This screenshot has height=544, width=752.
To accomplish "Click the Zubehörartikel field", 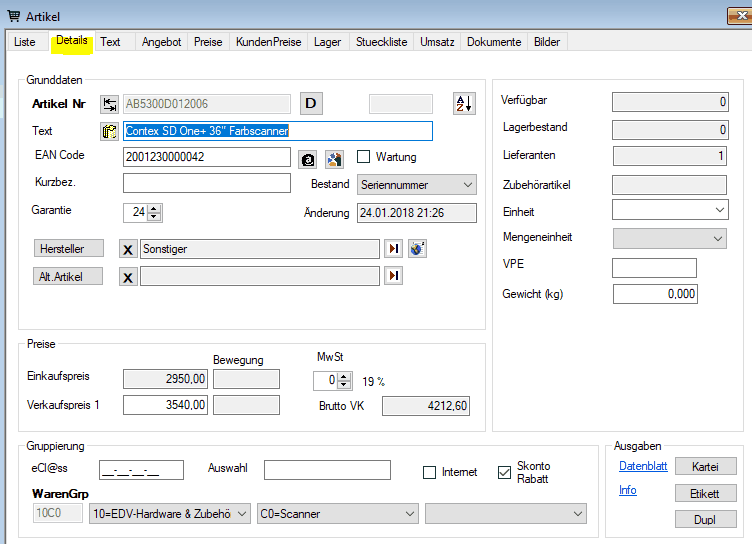I will [670, 185].
